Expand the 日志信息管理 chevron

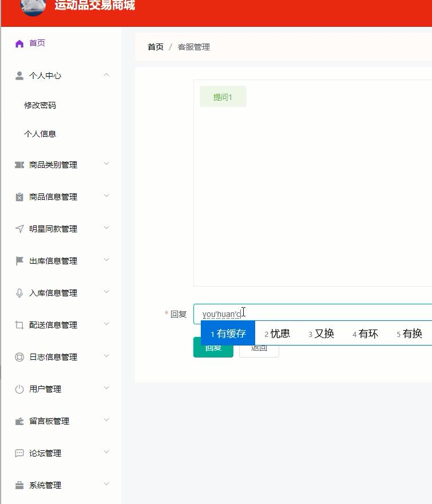(x=106, y=356)
